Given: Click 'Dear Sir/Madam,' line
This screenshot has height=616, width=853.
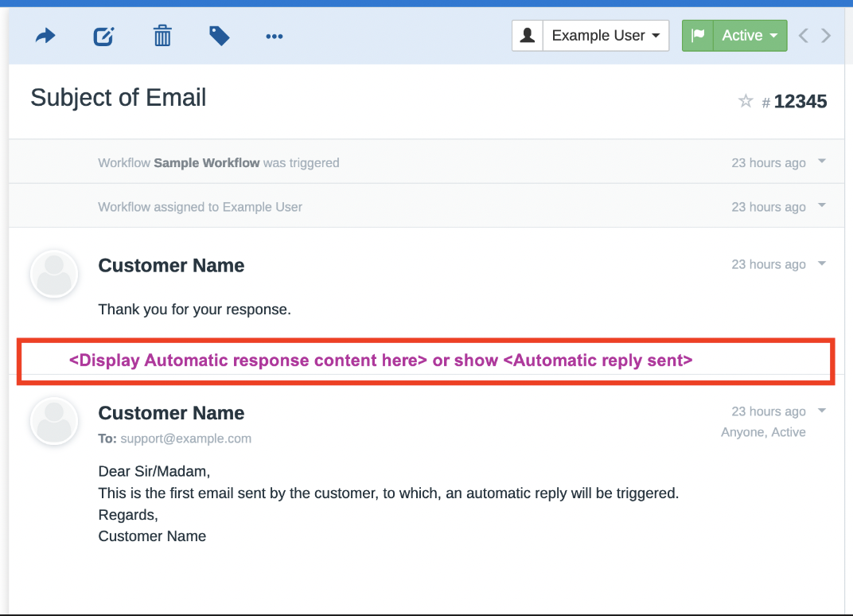Looking at the screenshot, I should (x=154, y=471).
